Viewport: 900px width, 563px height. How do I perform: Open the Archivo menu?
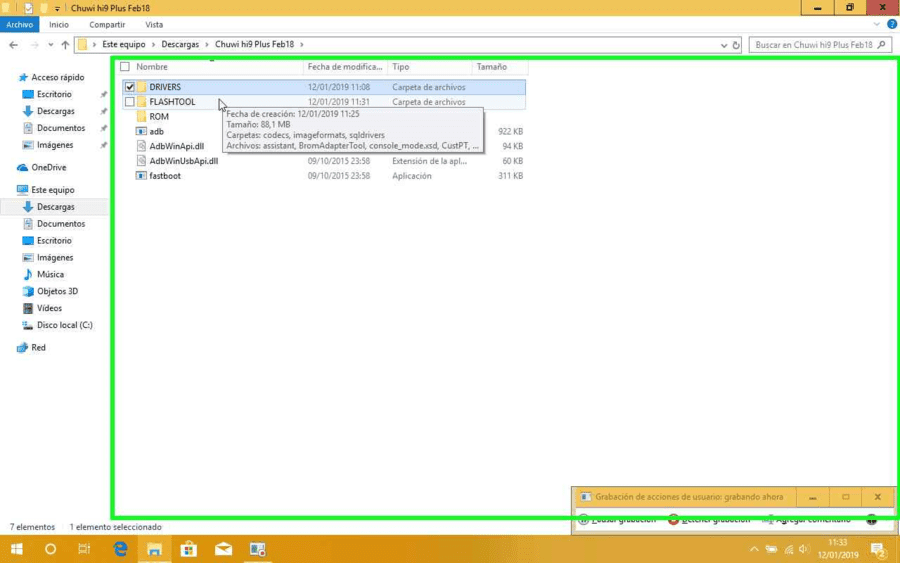click(20, 25)
